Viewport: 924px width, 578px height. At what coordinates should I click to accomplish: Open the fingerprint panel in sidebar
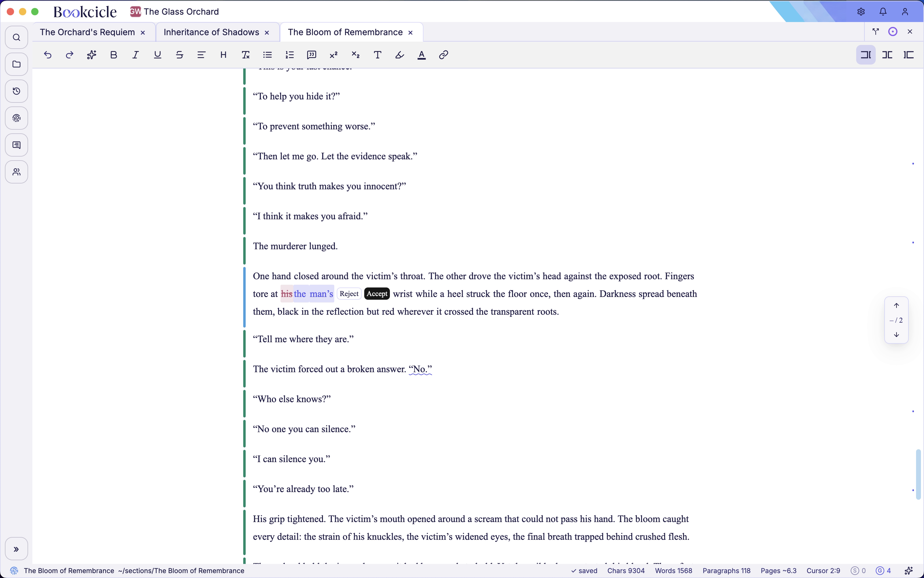16,118
